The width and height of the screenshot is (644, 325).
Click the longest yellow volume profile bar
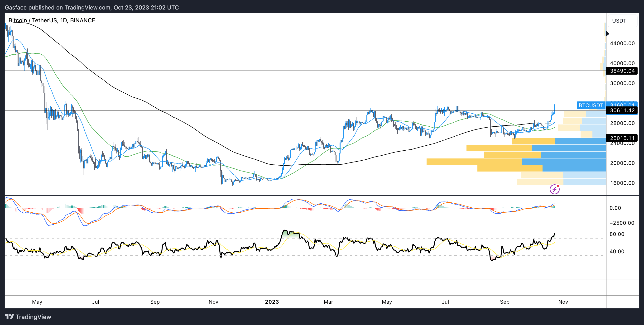pos(474,162)
